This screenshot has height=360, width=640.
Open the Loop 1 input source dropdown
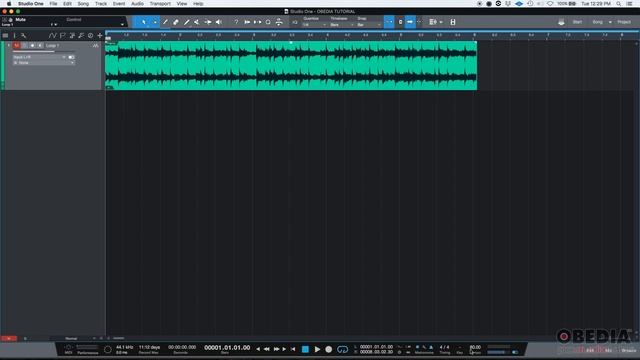pos(39,57)
